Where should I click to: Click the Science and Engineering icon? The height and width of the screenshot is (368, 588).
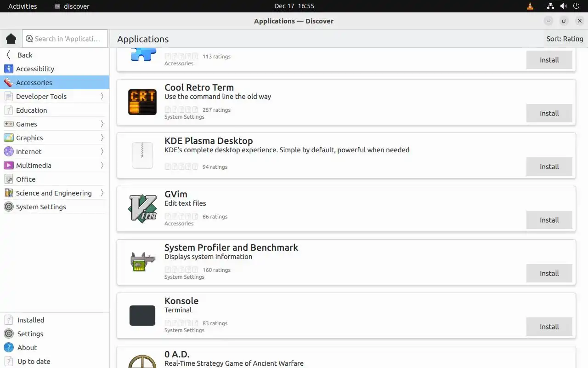coord(8,193)
